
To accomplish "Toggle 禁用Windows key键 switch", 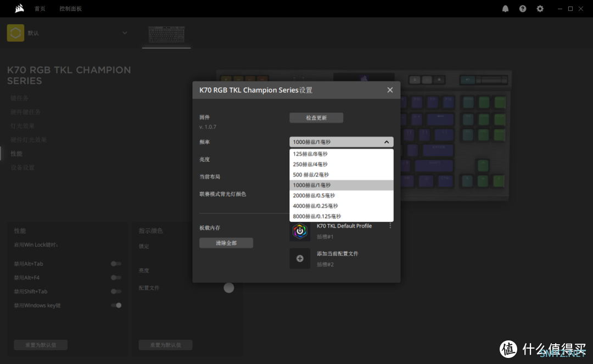I will 116,305.
